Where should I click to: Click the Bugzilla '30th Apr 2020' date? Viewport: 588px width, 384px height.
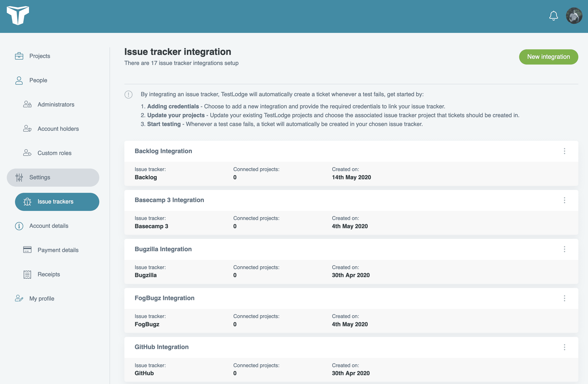click(351, 275)
